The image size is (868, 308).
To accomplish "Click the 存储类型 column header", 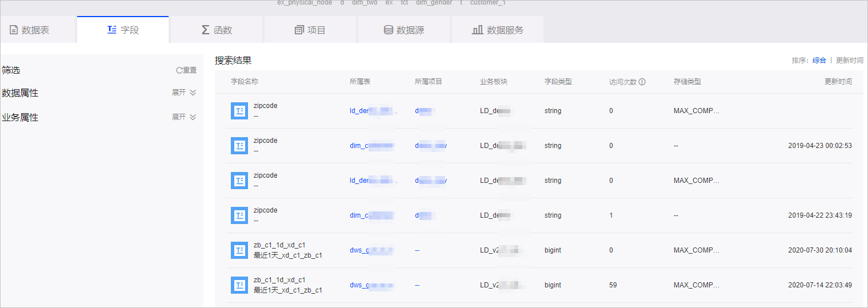I will (687, 82).
